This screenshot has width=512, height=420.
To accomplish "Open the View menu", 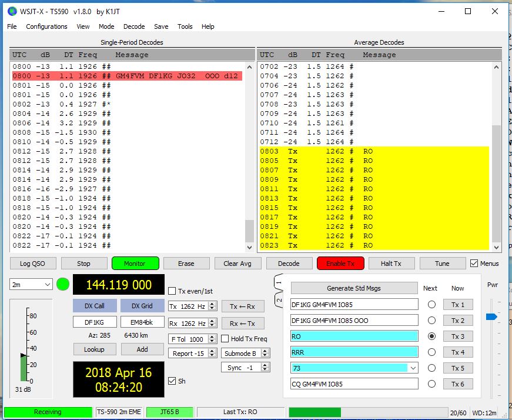I will (x=83, y=26).
